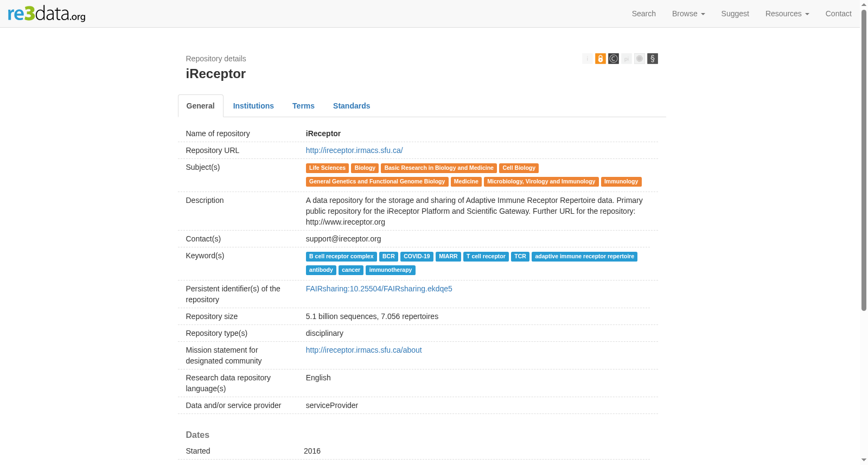Viewport: 868px width, 465px height.
Task: Click the bold 'iReceptor' repository name value
Action: click(x=323, y=133)
